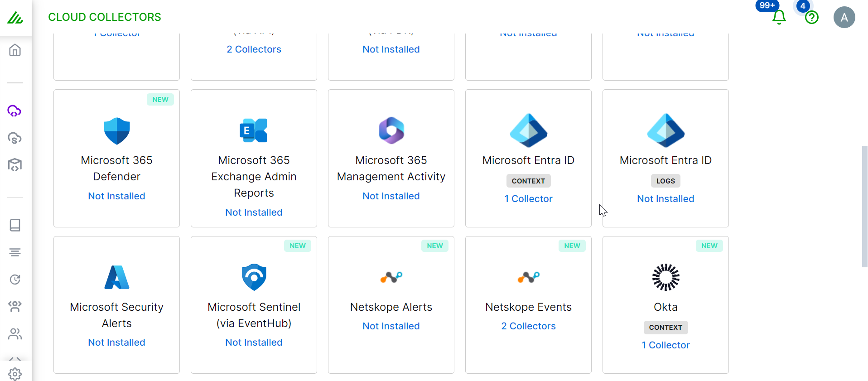Click the CONTEXT tag on Entra ID card
Image resolution: width=868 pixels, height=381 pixels.
click(529, 181)
